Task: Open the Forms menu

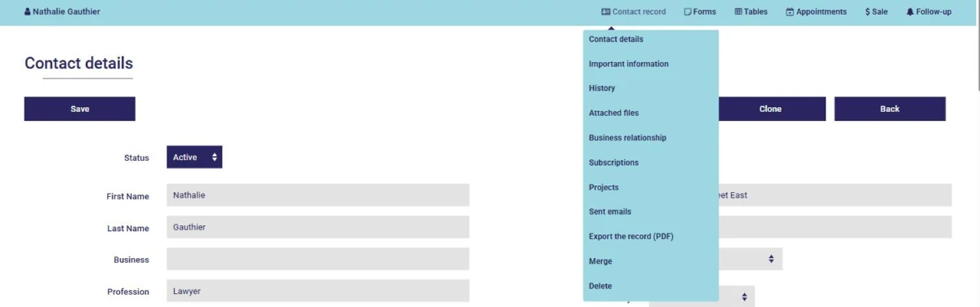Action: [700, 12]
